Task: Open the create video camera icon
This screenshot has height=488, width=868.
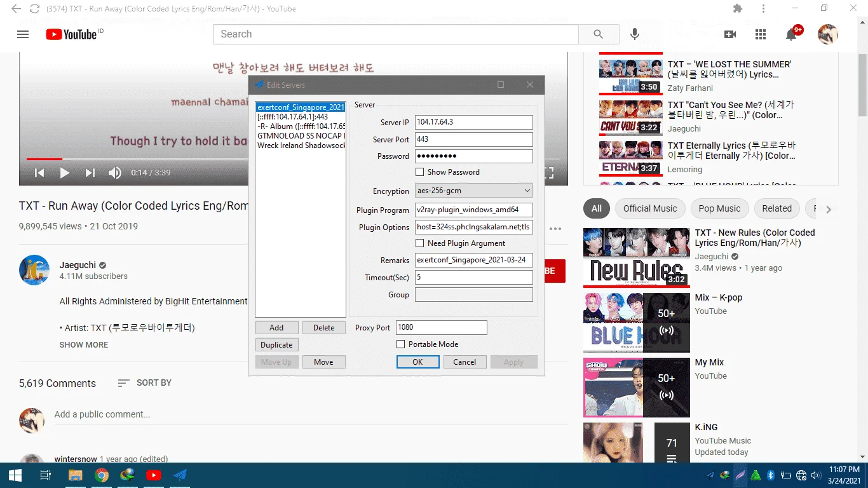Action: [730, 34]
